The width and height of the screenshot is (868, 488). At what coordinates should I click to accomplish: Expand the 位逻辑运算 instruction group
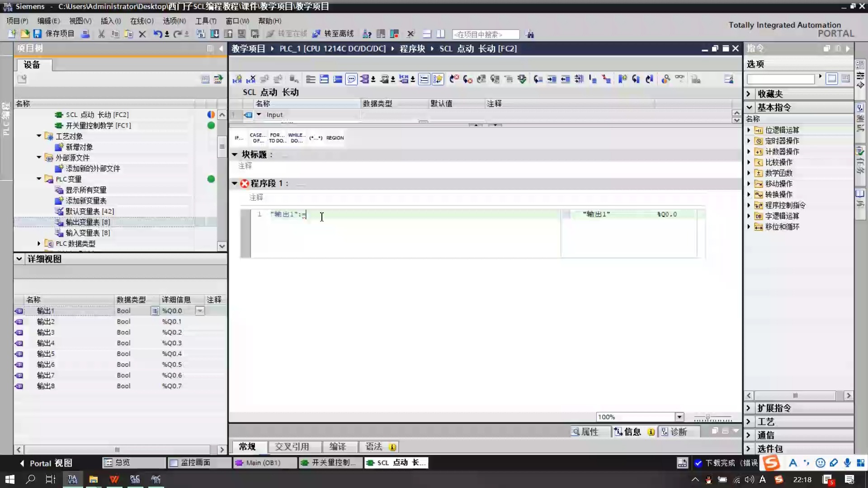point(750,130)
